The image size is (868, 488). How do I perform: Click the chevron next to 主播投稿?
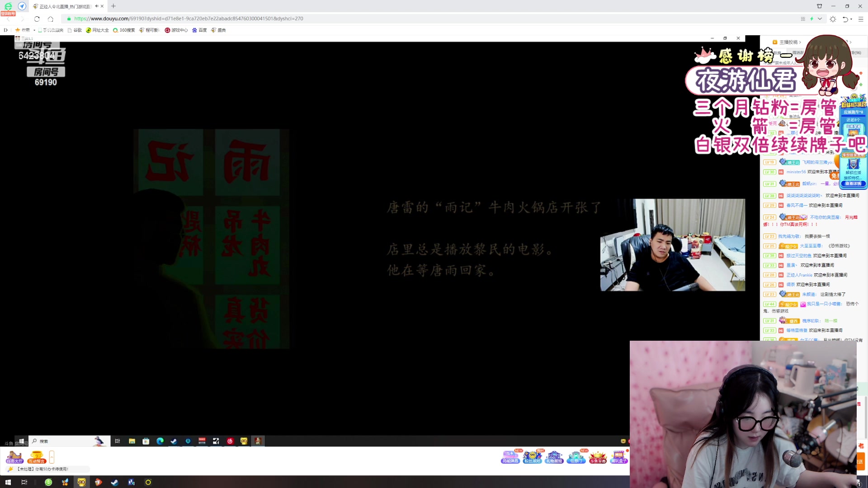coord(800,42)
